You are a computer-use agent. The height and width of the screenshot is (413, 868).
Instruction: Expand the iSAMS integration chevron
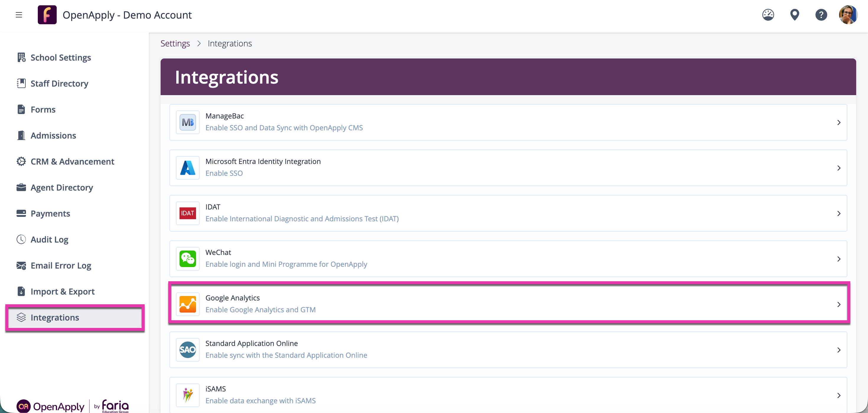[x=839, y=396]
